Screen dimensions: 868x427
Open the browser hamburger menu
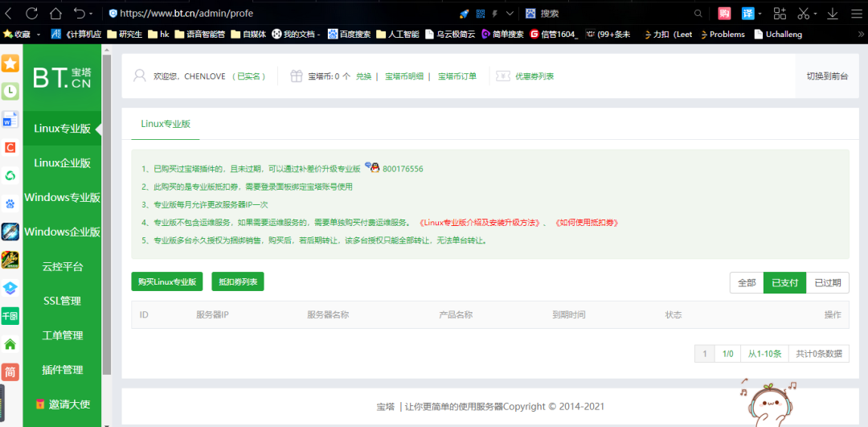856,14
